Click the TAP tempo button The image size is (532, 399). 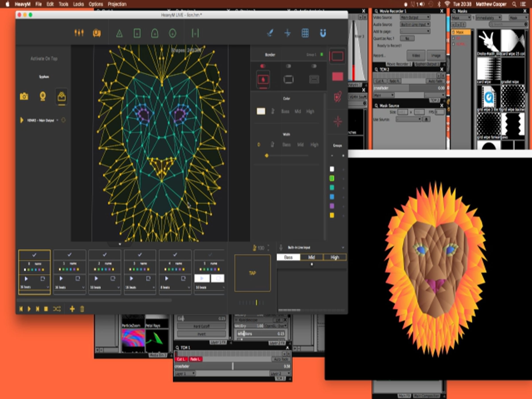pos(252,273)
